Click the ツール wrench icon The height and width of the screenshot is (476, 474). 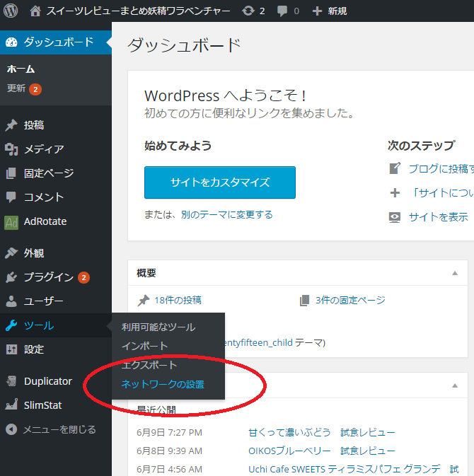pos(11,325)
